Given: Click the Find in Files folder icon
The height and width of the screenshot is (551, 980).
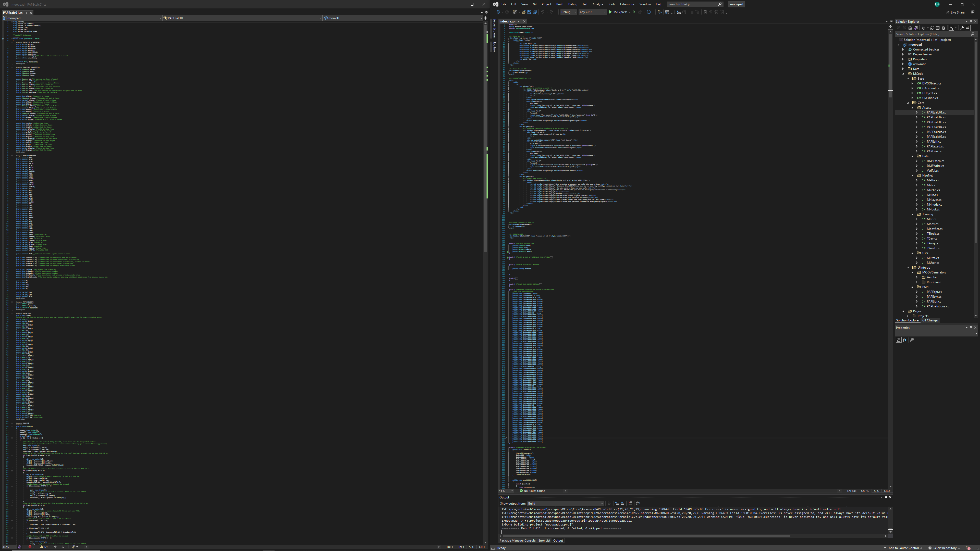Looking at the screenshot, I should [x=660, y=12].
